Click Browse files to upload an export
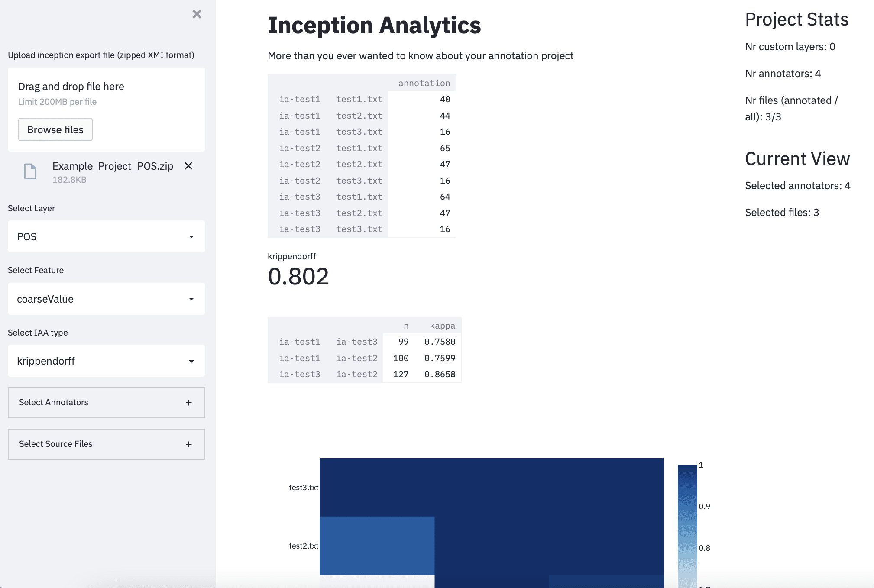Screen dimensions: 874x588 (55, 129)
